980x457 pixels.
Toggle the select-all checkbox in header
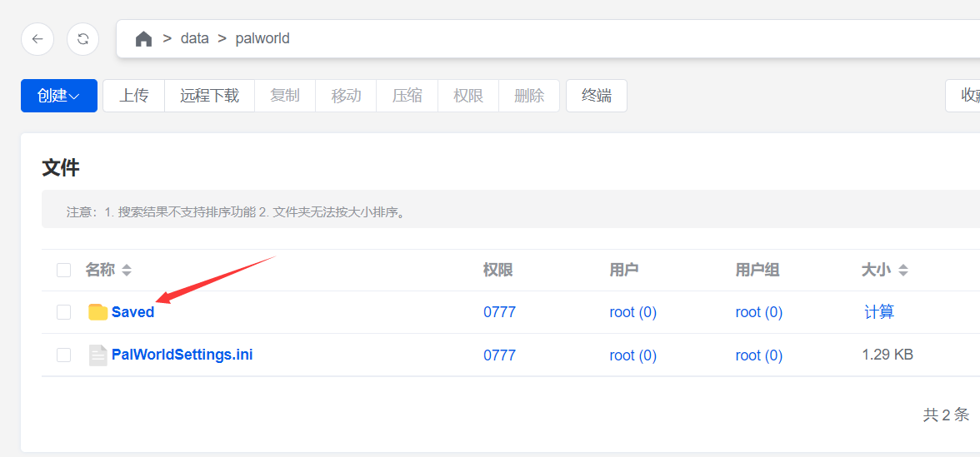64,270
